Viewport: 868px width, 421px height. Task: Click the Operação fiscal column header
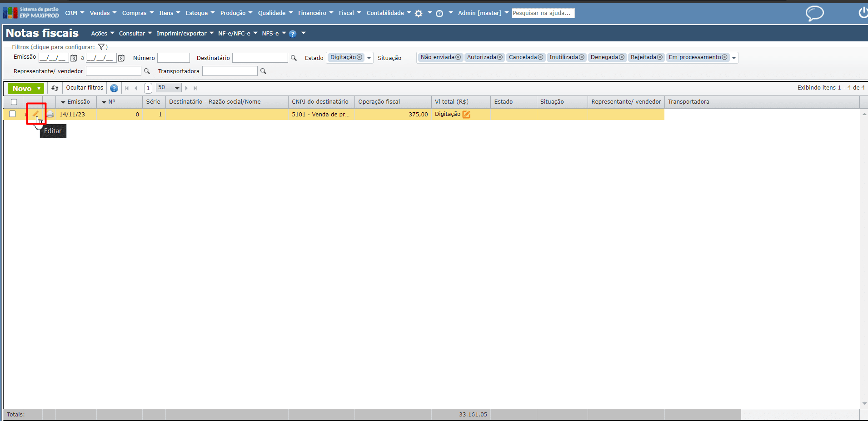(x=393, y=102)
